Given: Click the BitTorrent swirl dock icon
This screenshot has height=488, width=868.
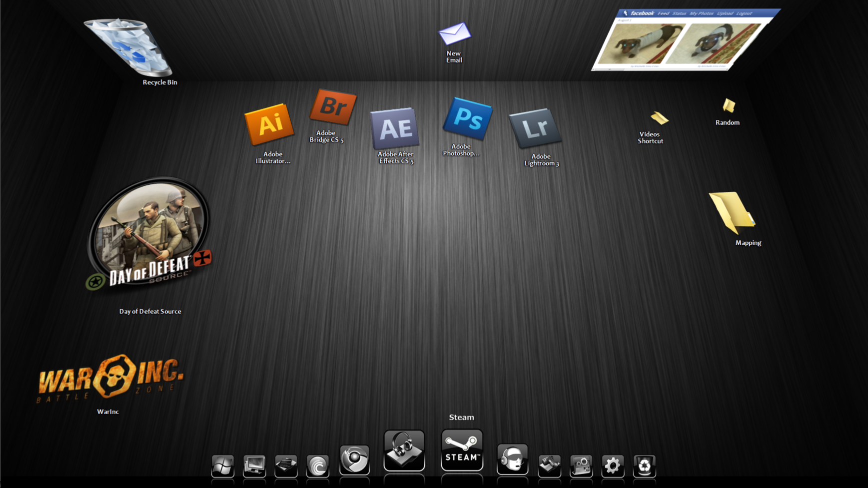Looking at the screenshot, I should (318, 466).
